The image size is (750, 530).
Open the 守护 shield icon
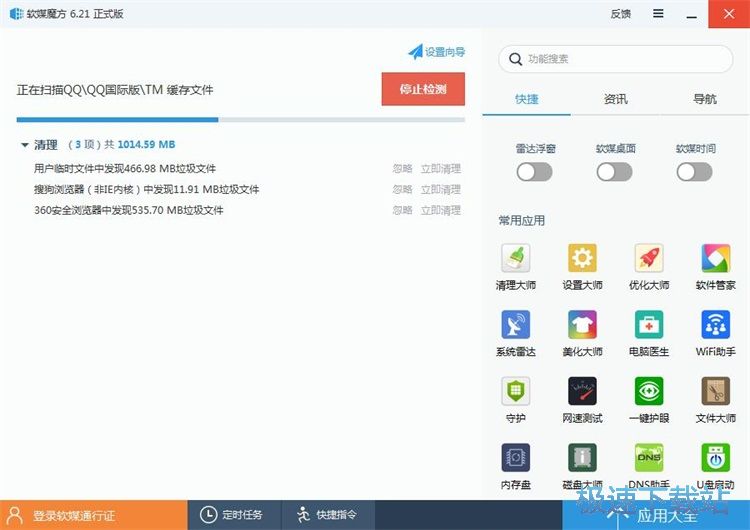(x=516, y=391)
